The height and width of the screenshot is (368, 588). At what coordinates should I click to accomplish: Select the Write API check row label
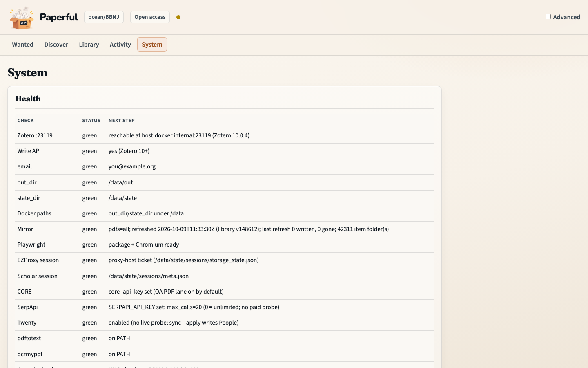pos(29,151)
